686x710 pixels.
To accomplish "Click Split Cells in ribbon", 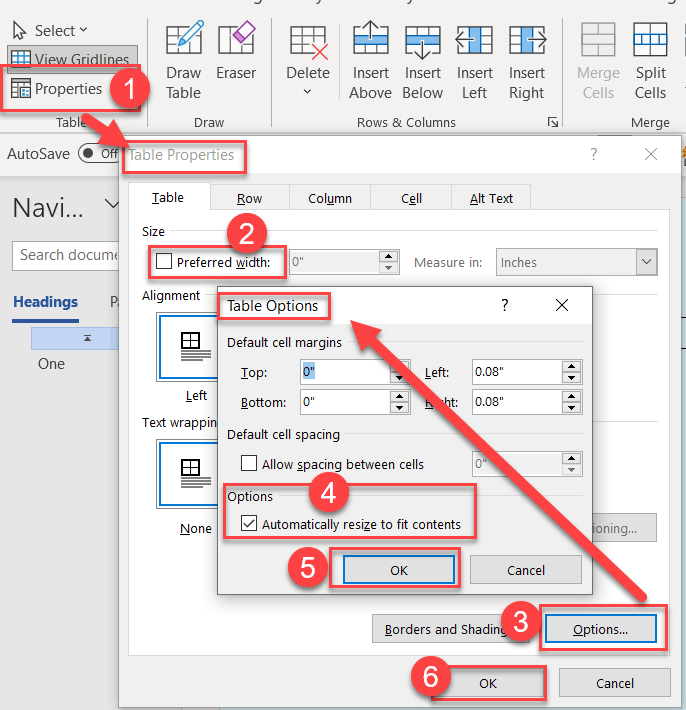I will pyautogui.click(x=650, y=60).
